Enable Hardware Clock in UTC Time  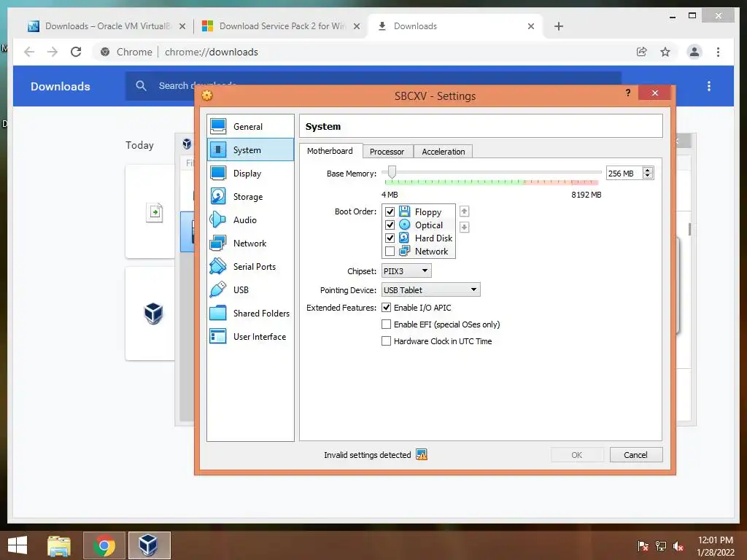tap(387, 341)
